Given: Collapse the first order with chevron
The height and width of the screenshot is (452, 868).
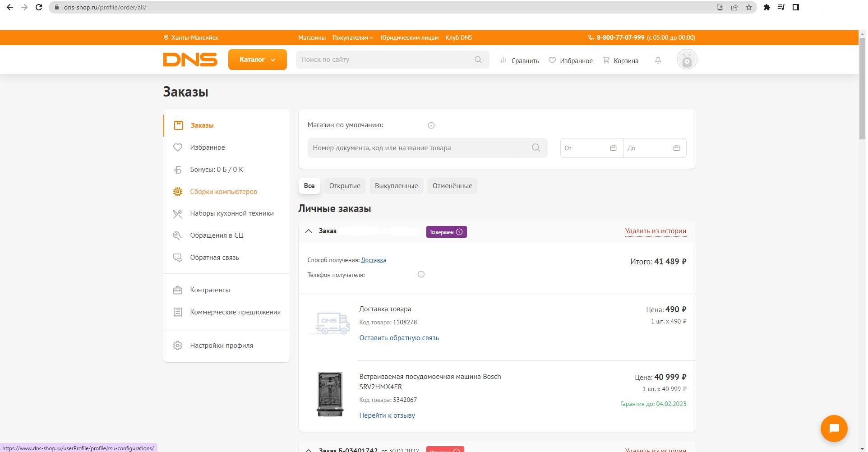Looking at the screenshot, I should point(309,231).
